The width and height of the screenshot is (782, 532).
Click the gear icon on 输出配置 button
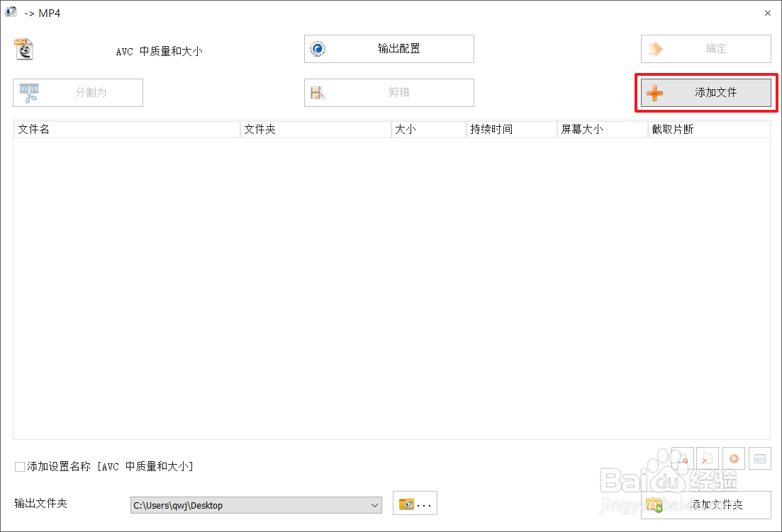pos(317,48)
